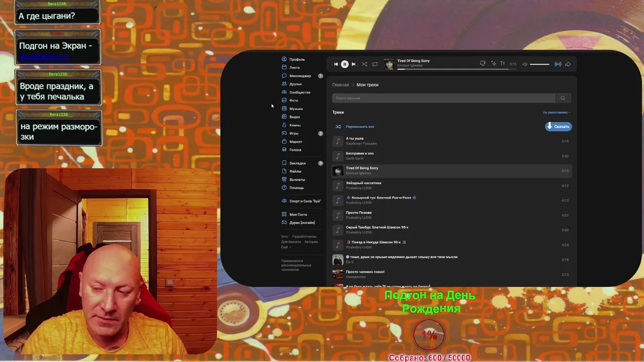Viewport: 644px width, 362px height.
Task: Show the track lyrics (Tт icon)
Action: pyautogui.click(x=502, y=64)
